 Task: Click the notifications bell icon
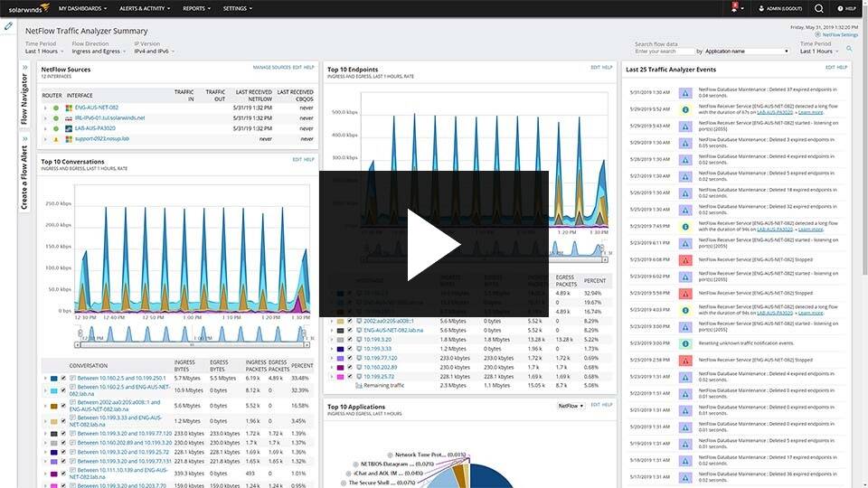pos(734,8)
